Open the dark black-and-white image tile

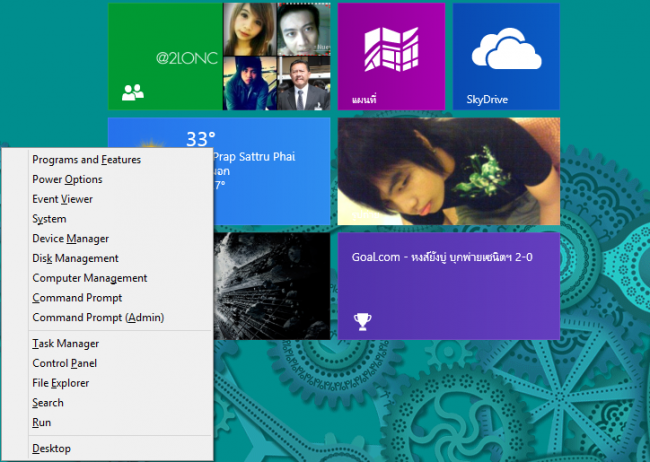coord(271,286)
